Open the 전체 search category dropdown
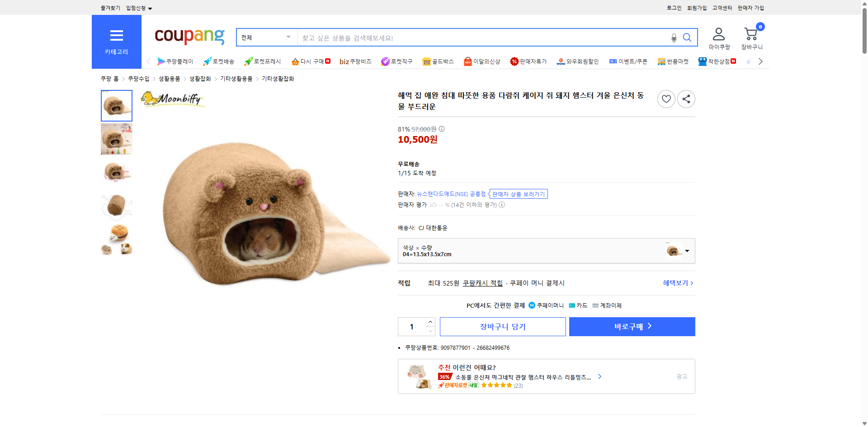The height and width of the screenshot is (427, 868). point(266,38)
